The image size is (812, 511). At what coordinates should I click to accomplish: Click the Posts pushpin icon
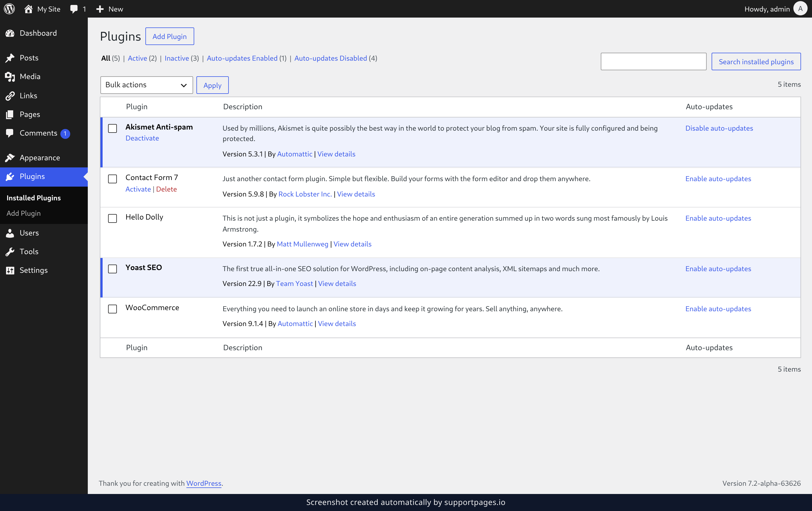click(10, 58)
